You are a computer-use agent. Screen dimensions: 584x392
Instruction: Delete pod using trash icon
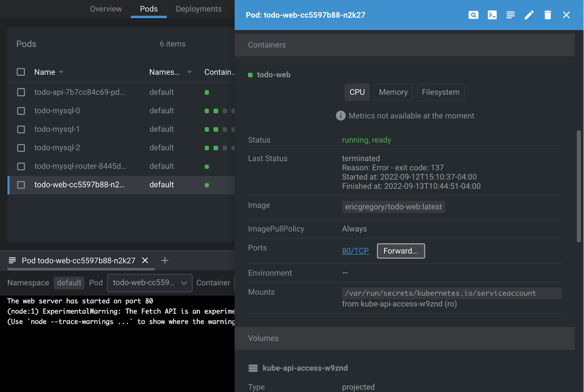pos(547,15)
